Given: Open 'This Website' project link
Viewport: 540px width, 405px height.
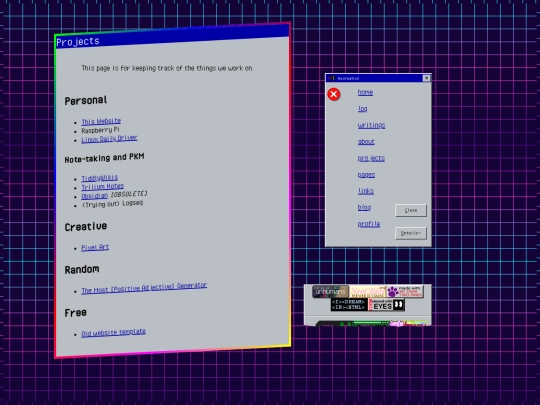Looking at the screenshot, I should click(101, 121).
